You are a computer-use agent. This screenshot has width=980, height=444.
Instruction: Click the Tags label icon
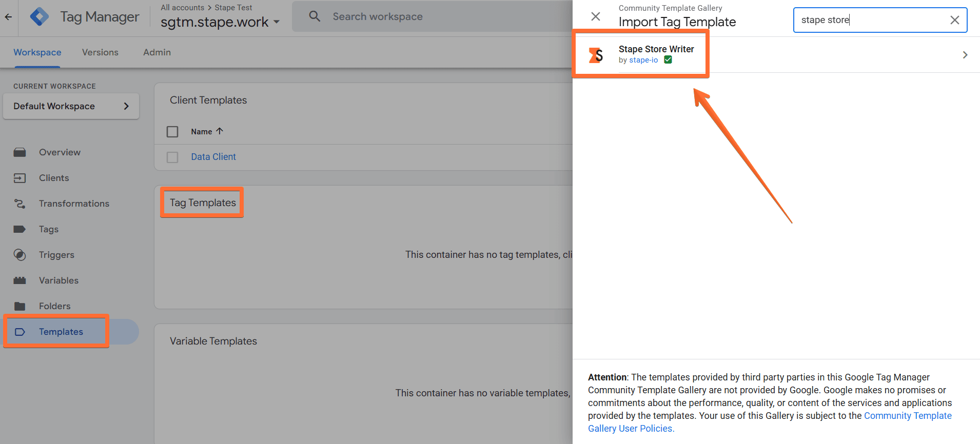pos(20,229)
